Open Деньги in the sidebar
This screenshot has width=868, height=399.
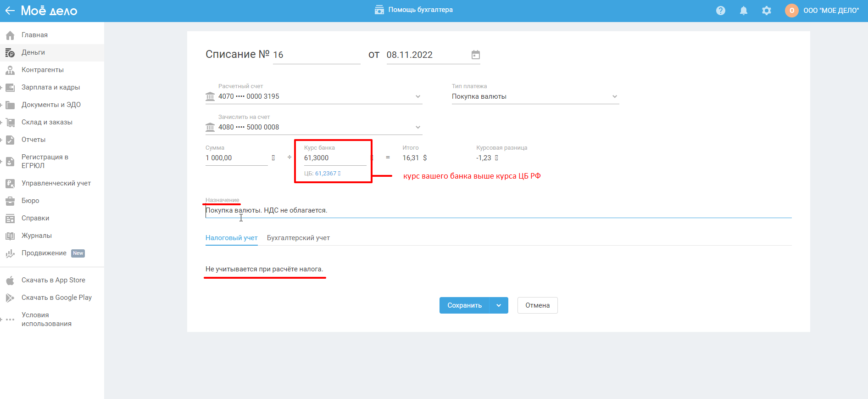[x=33, y=52]
